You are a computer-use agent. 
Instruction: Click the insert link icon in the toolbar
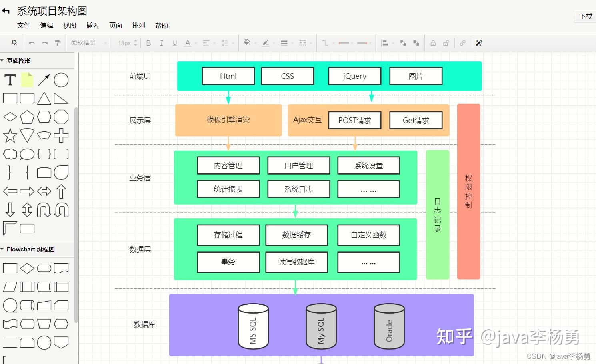(463, 43)
